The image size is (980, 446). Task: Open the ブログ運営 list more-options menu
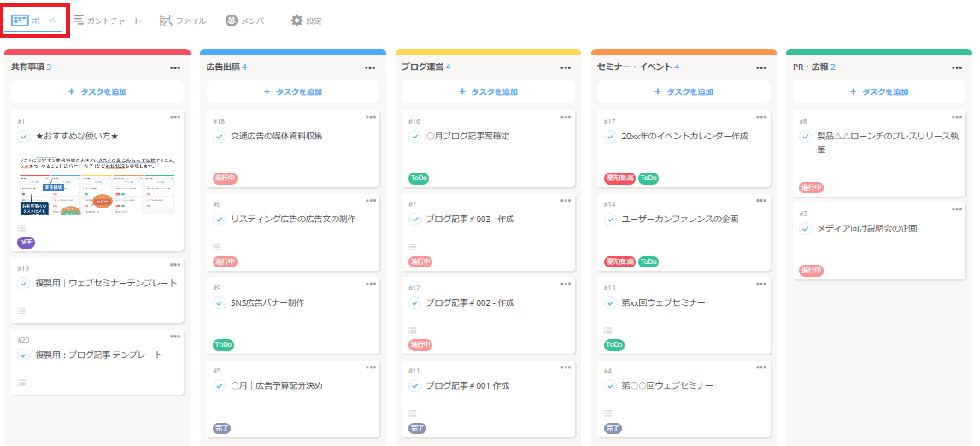click(566, 67)
